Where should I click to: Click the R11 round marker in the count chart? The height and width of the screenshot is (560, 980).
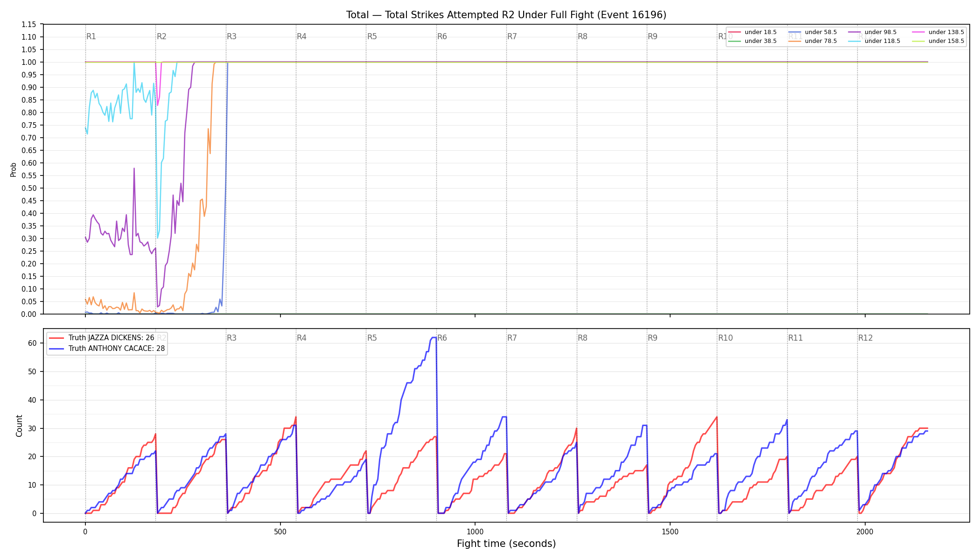click(796, 338)
